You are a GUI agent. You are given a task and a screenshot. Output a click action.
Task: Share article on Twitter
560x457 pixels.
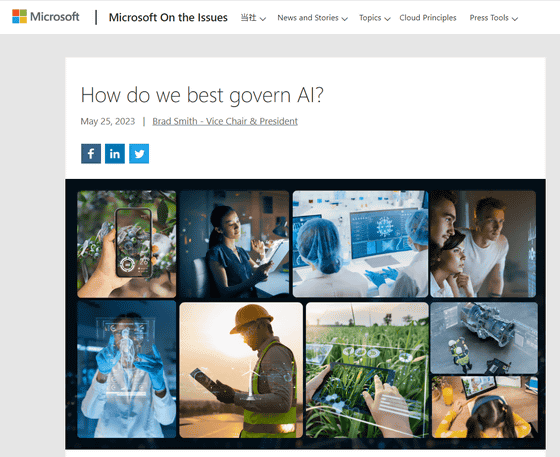pos(139,154)
